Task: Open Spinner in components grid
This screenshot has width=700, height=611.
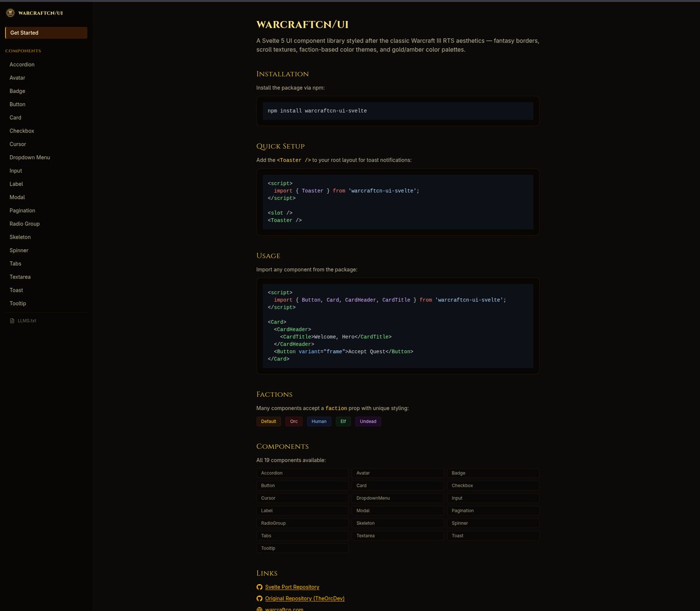Action: [x=494, y=523]
